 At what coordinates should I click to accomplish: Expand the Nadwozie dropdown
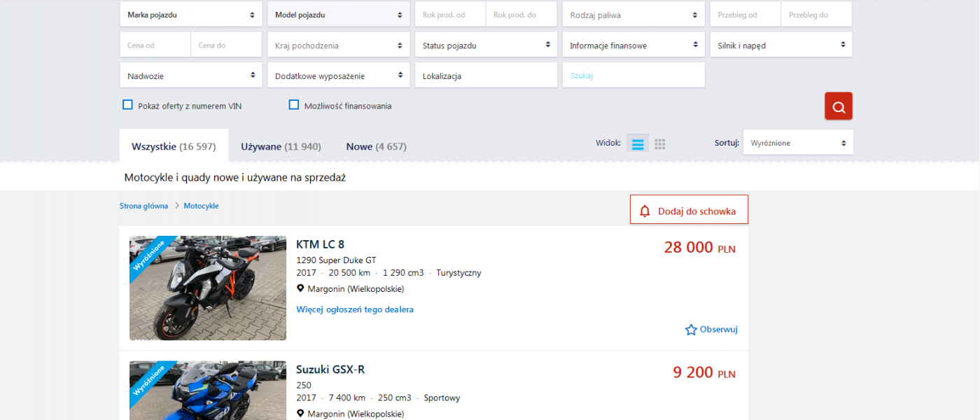(x=190, y=76)
